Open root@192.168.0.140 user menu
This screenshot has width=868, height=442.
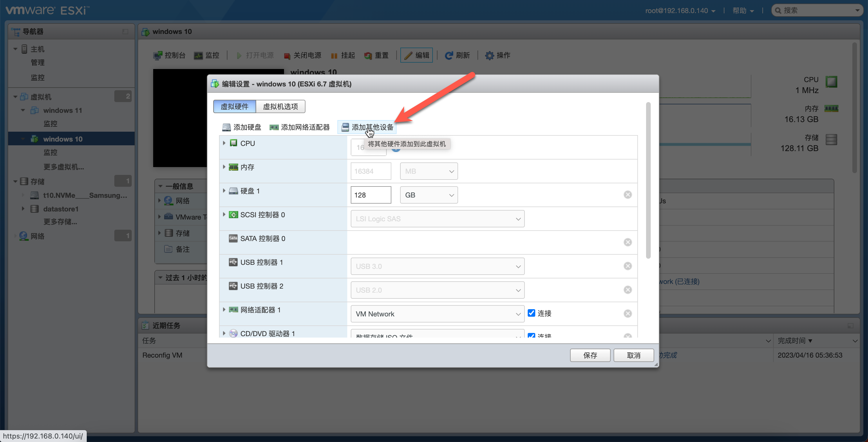tap(680, 10)
